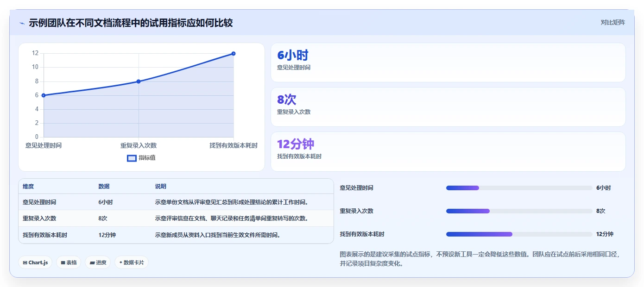Click description starting 示意评审信息在文档
This screenshot has height=287, width=644.
point(232,218)
